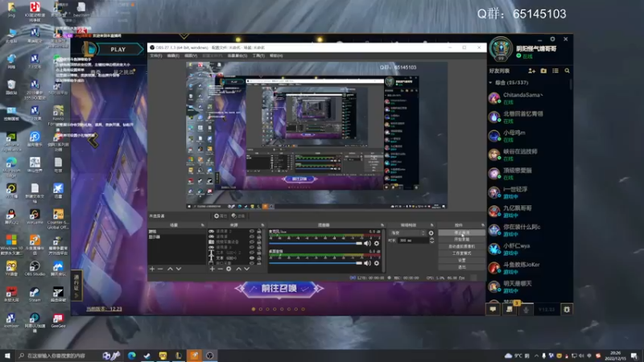Mute the 桌面音频 audio channel
The width and height of the screenshot is (644, 362).
coord(368,263)
